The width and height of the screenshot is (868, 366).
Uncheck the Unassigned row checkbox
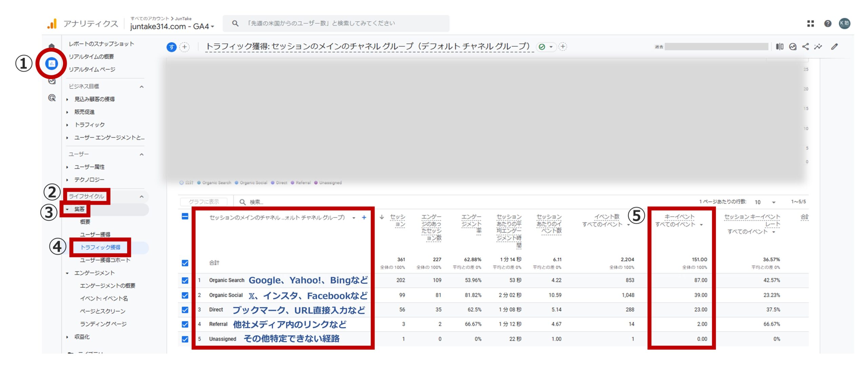(x=185, y=339)
